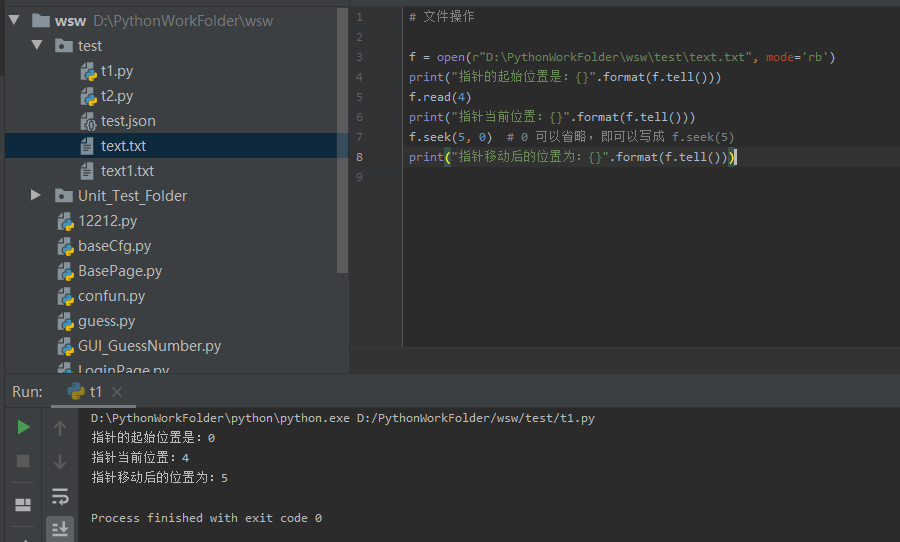900x542 pixels.
Task: Collapse the wsw project root folder
Action: tap(14, 21)
